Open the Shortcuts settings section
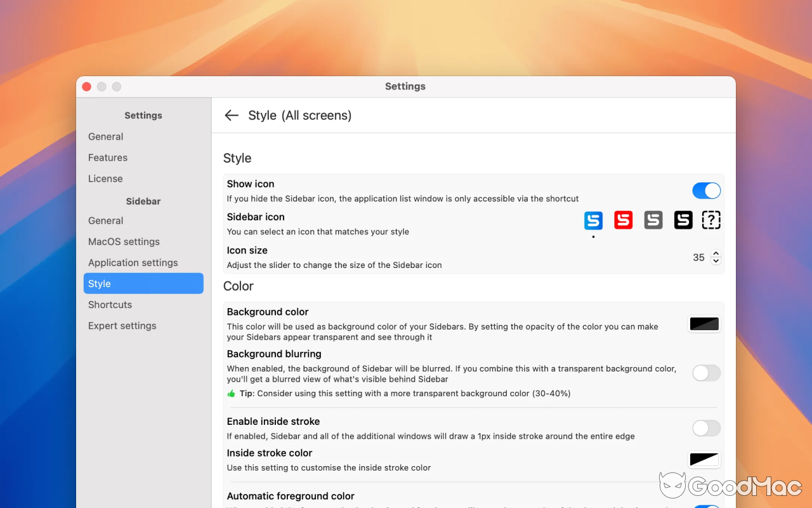 coord(110,304)
